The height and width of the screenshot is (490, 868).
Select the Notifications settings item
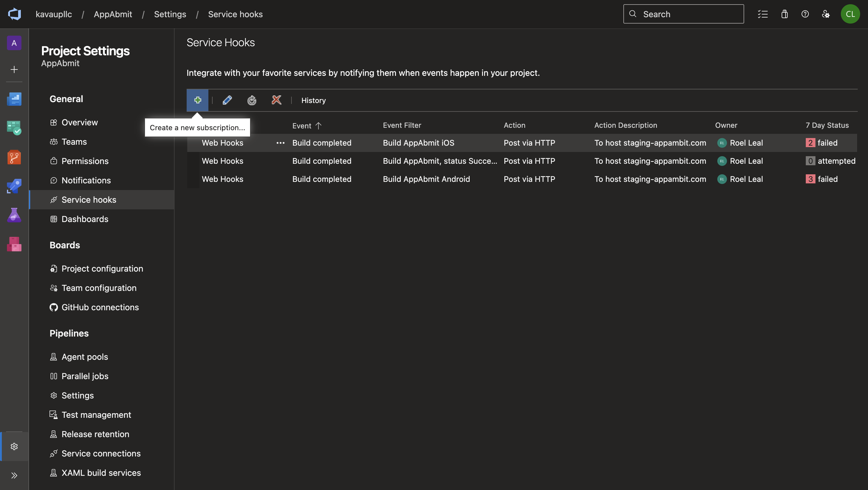(x=86, y=180)
